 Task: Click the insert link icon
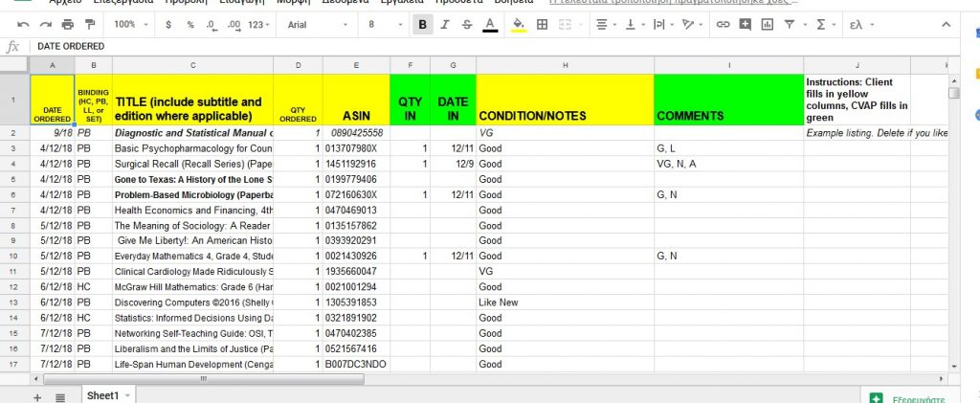pos(724,24)
